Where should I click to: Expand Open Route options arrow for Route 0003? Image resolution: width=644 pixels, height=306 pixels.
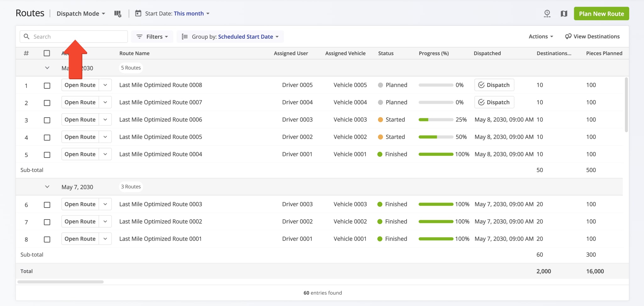point(105,204)
